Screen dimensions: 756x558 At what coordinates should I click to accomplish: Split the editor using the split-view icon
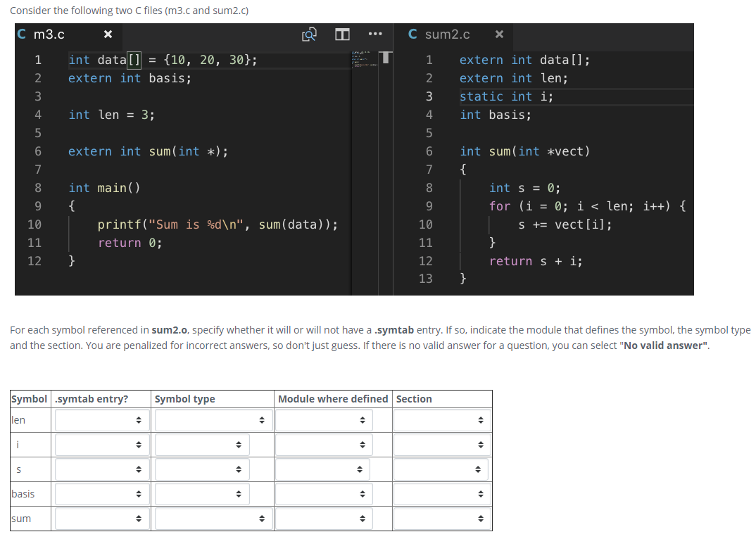point(341,34)
